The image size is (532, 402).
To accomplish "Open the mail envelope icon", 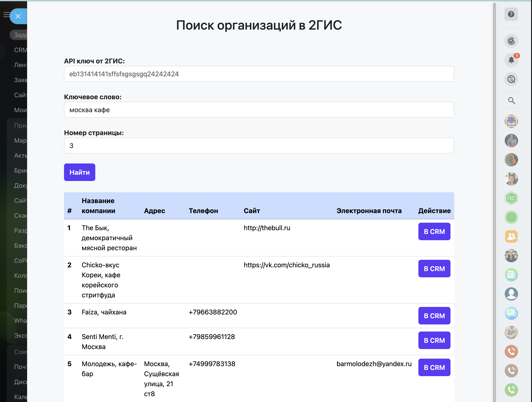I will point(511,121).
